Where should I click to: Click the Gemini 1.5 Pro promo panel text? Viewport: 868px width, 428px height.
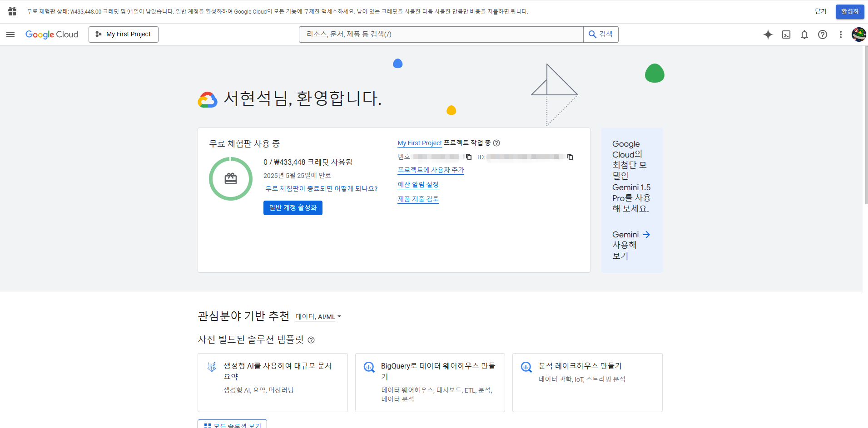631,176
